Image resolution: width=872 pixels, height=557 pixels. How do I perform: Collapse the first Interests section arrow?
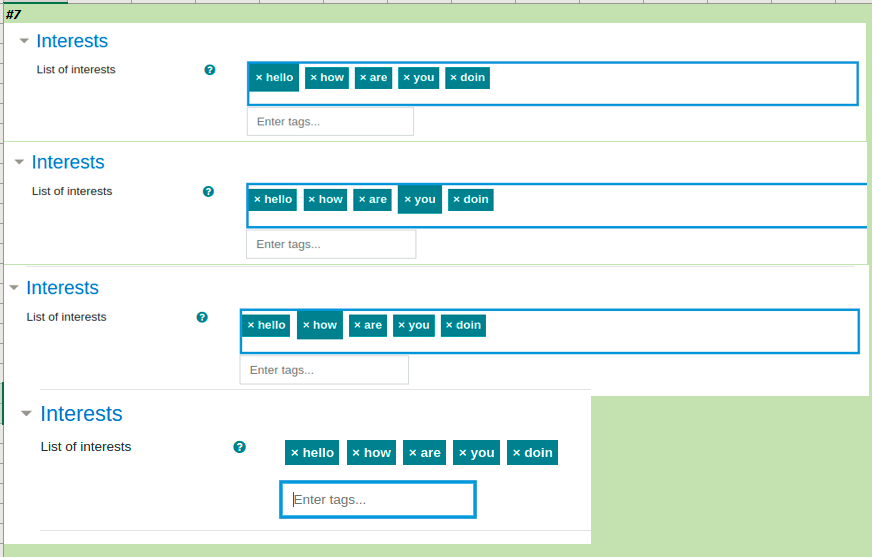(24, 41)
